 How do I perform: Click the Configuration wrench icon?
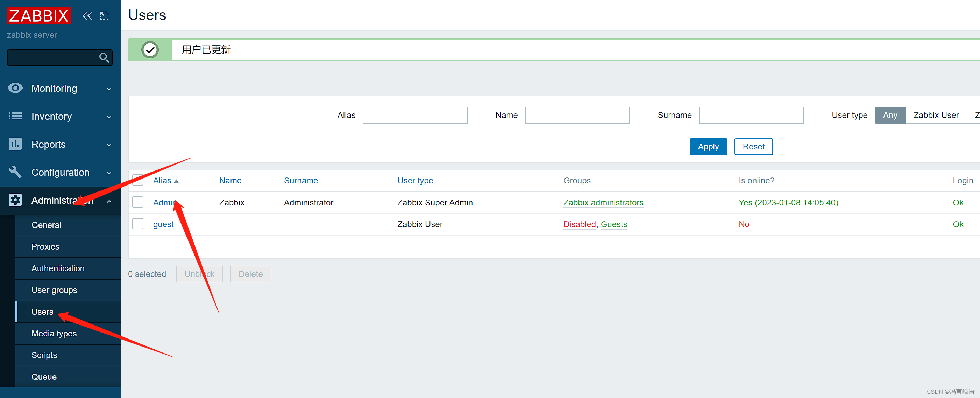tap(15, 172)
